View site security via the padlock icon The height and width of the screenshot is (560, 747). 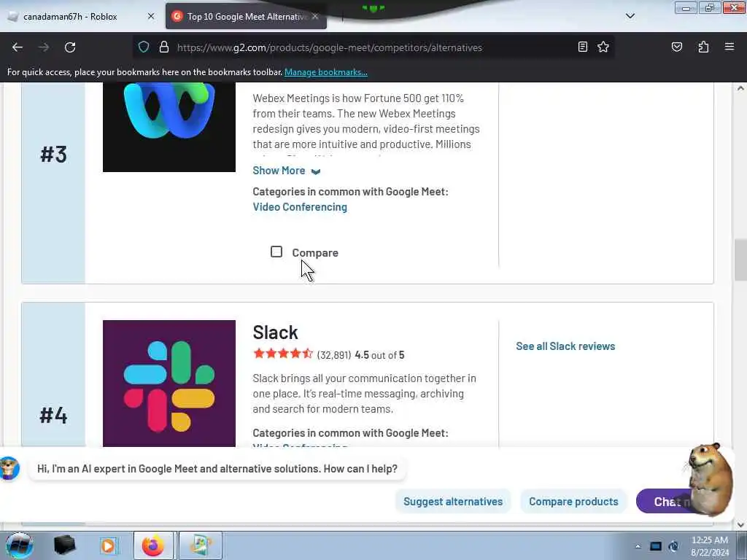tap(164, 47)
